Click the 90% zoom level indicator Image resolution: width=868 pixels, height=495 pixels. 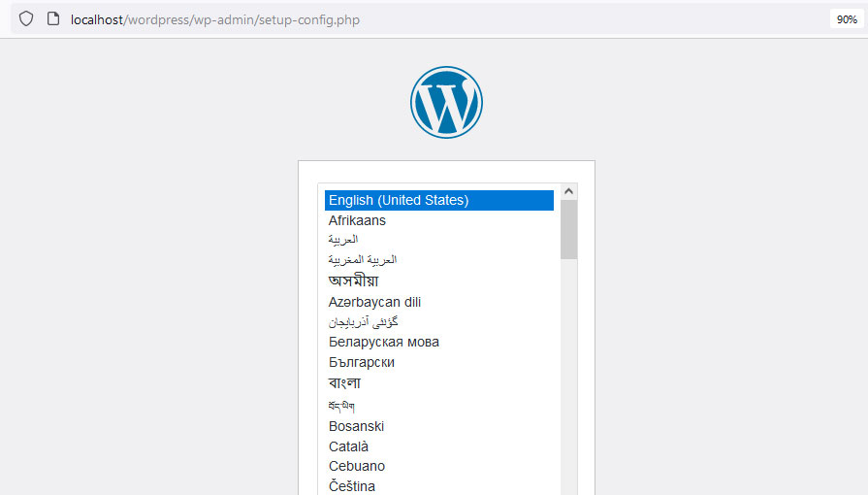tap(847, 19)
